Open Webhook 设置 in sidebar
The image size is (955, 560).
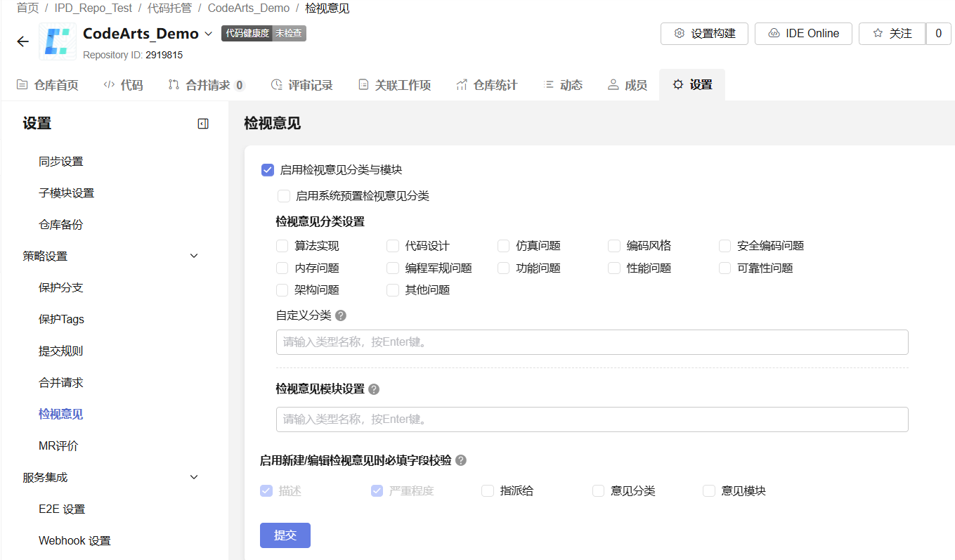(x=74, y=541)
